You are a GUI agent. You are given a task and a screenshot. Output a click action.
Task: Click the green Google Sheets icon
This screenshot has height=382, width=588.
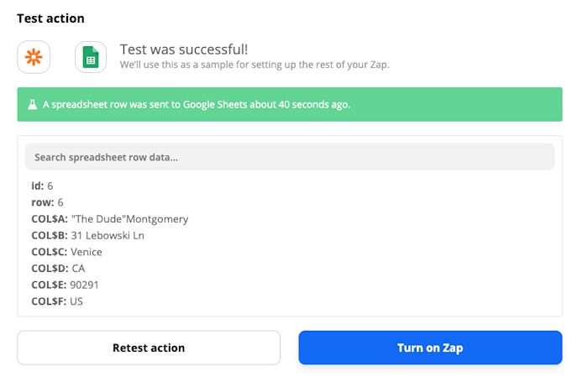pyautogui.click(x=91, y=57)
